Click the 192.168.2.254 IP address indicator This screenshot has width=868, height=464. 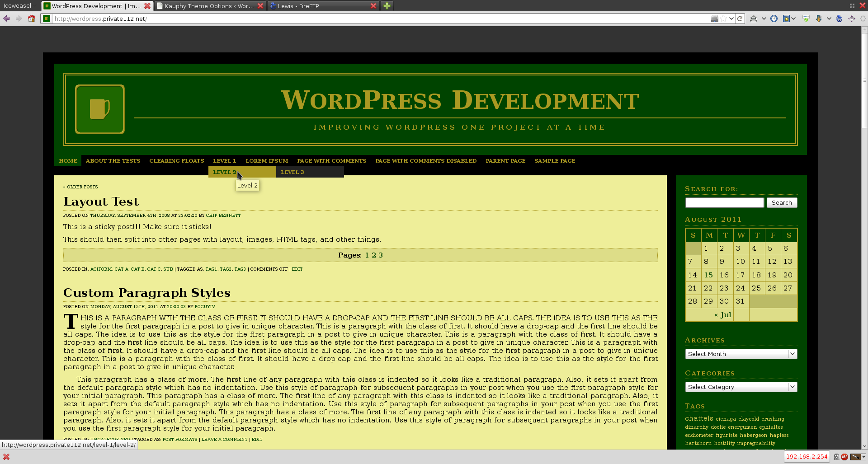point(807,456)
